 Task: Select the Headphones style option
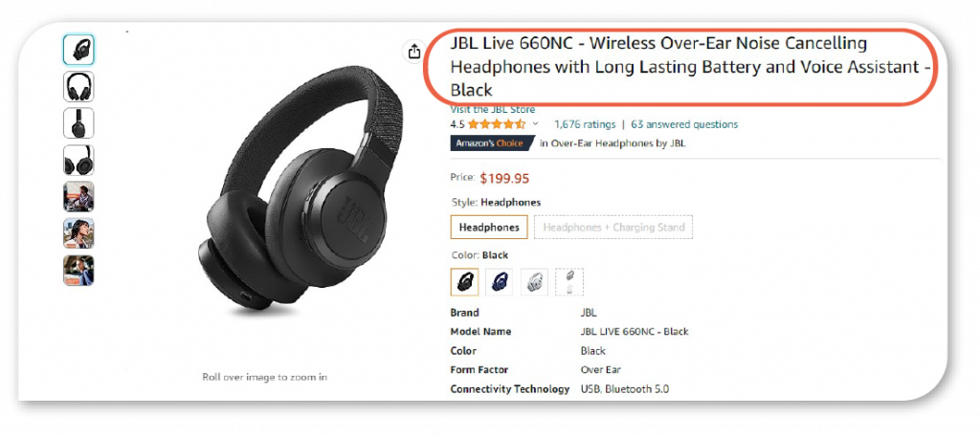[489, 228]
